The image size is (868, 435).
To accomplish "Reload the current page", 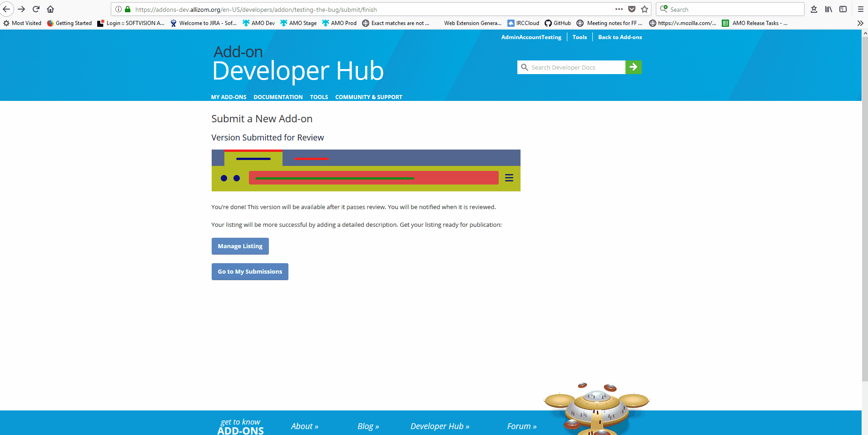I will click(36, 9).
